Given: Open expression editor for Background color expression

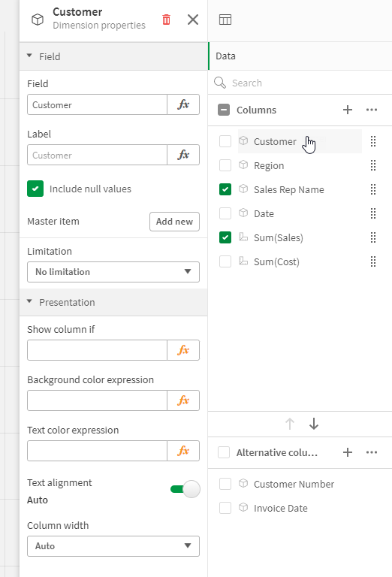Looking at the screenshot, I should [183, 400].
